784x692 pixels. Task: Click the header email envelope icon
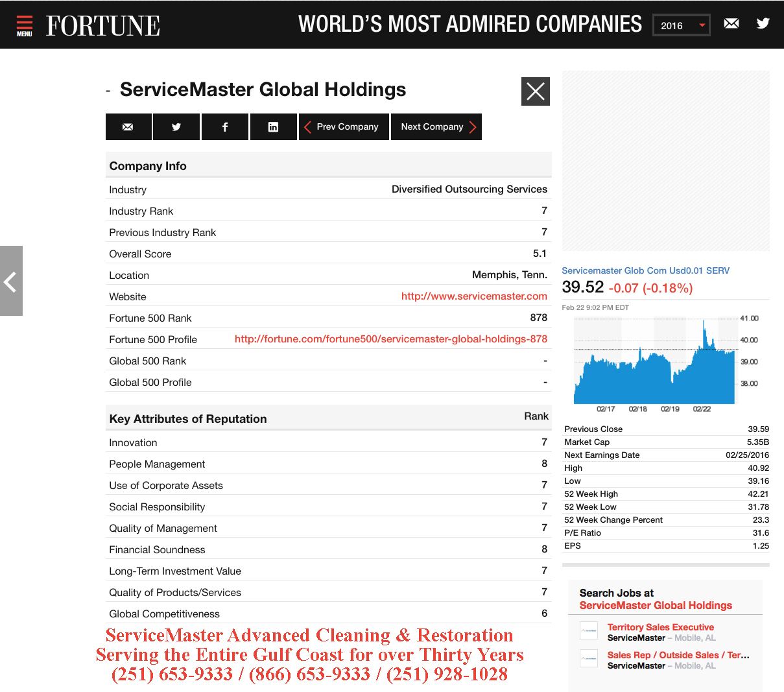(731, 24)
